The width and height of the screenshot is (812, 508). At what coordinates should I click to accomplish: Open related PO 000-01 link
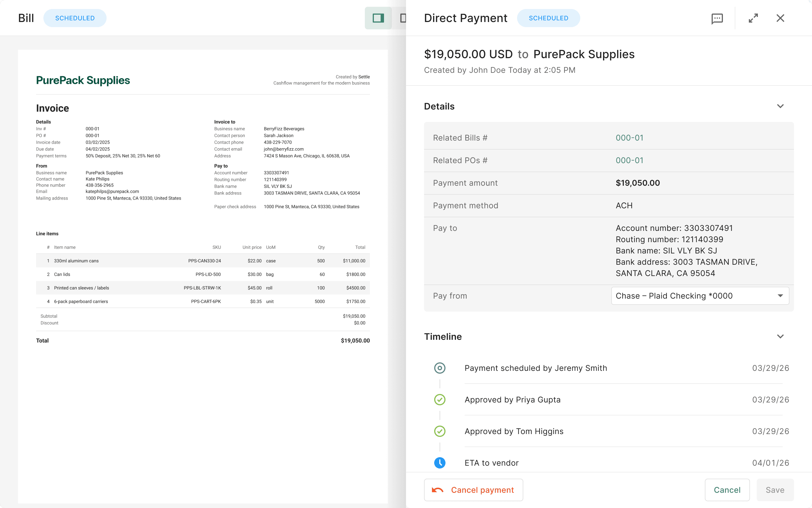pos(630,160)
